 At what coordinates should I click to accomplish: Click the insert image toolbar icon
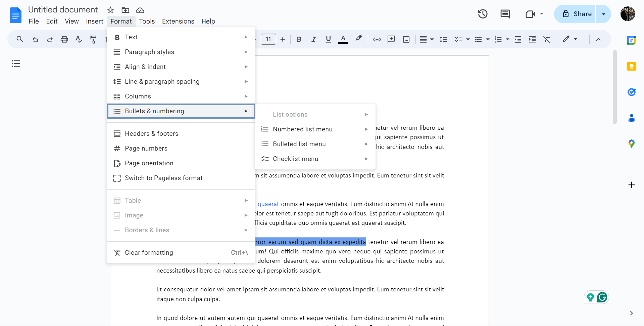pos(406,39)
